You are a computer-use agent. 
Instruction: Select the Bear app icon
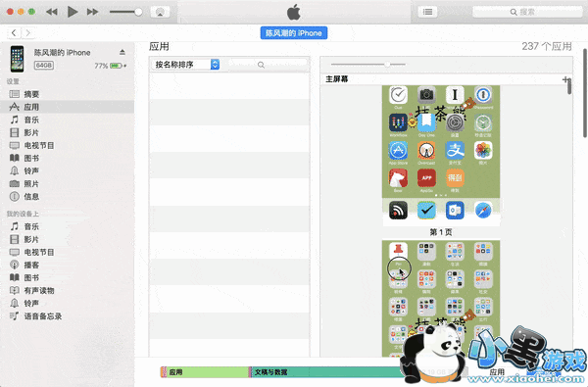[398, 178]
